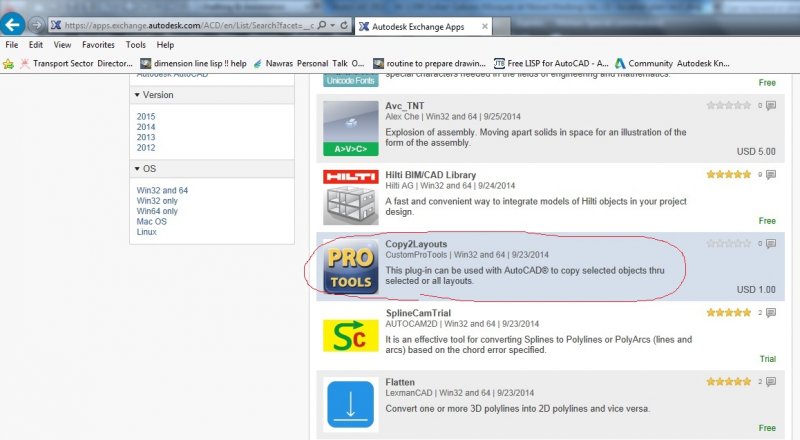This screenshot has width=800, height=440.
Task: Click Copy2Layouts plug-in description text
Action: [524, 276]
